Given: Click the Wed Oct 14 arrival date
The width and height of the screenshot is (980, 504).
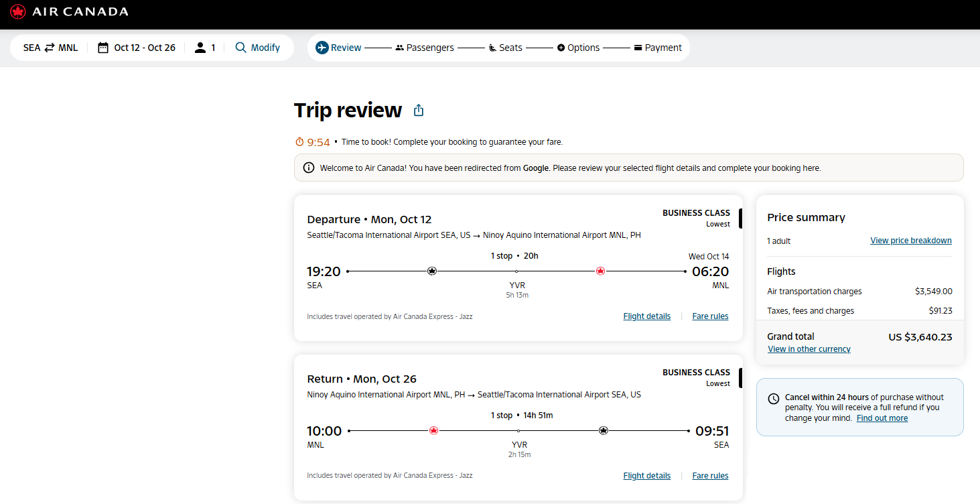Looking at the screenshot, I should (x=709, y=257).
